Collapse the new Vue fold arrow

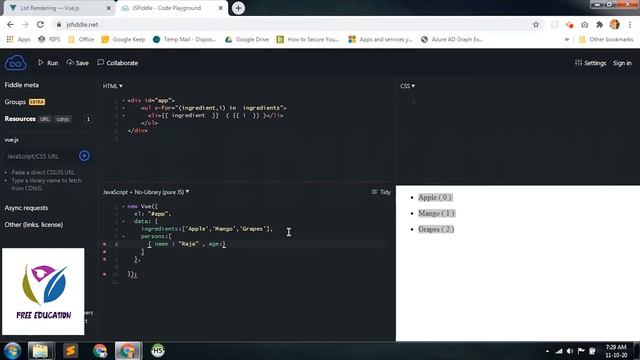[x=123, y=207]
